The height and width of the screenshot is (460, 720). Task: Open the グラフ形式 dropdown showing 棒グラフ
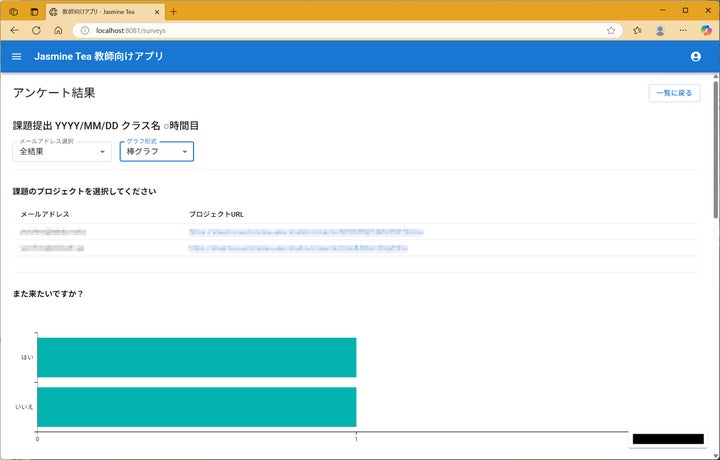(x=157, y=151)
